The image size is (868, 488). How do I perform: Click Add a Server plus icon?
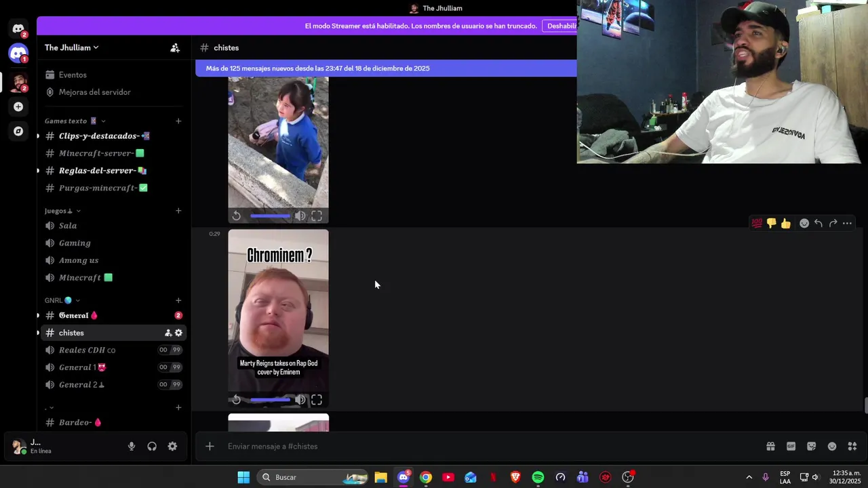click(x=18, y=106)
